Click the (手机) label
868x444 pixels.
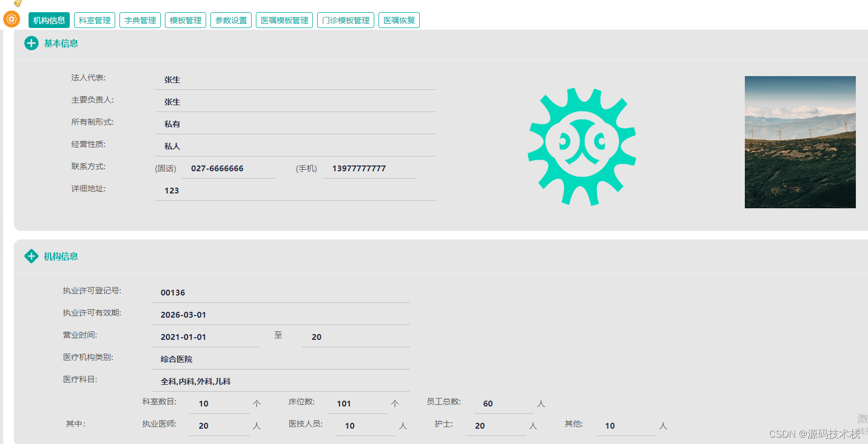point(307,169)
